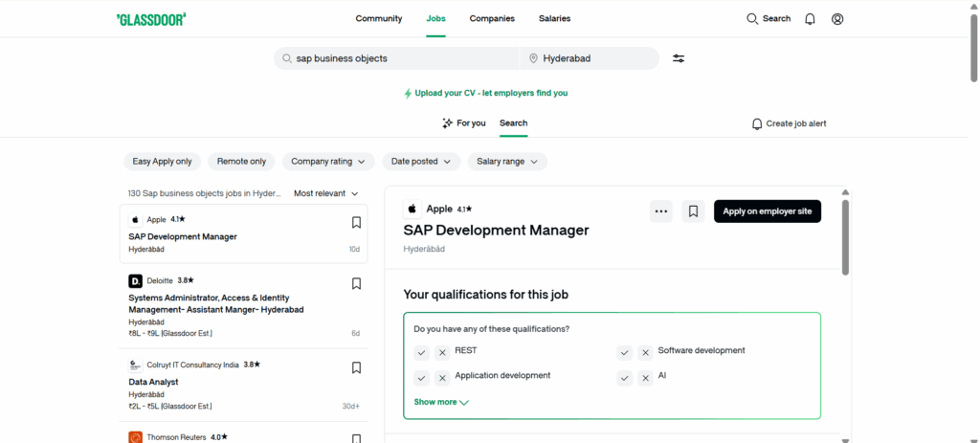This screenshot has height=443, width=980.
Task: Click the Hyderabad location field
Action: tap(590, 58)
